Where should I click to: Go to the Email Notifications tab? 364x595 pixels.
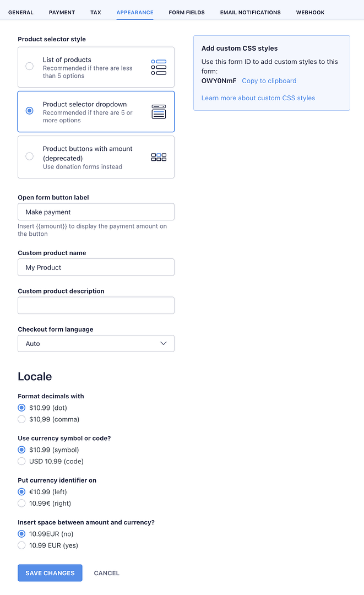click(x=250, y=12)
